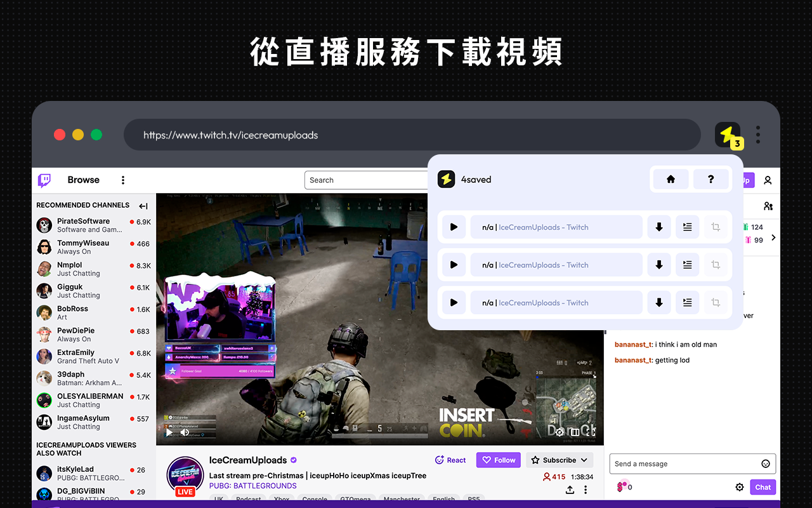Click the IceCreamUploads channel name
This screenshot has width=812, height=508.
(x=248, y=460)
